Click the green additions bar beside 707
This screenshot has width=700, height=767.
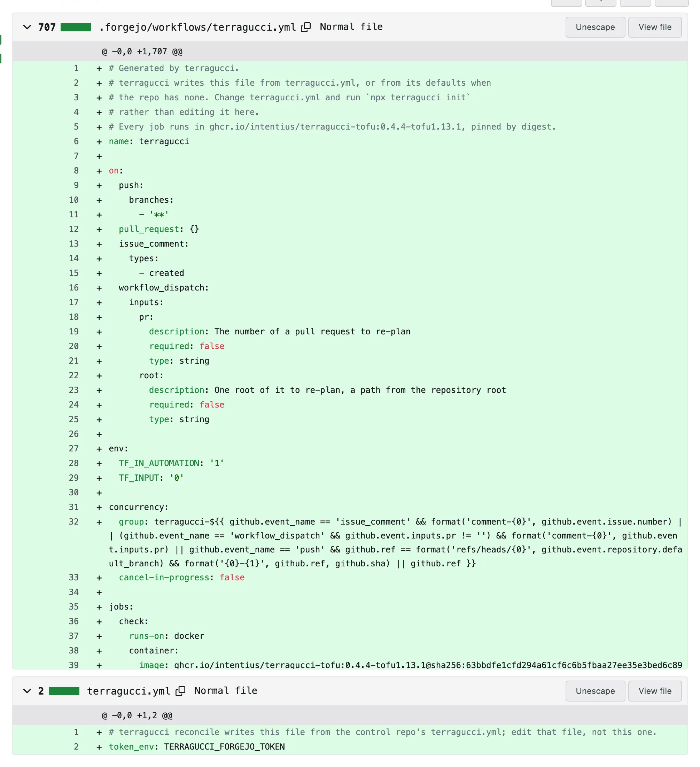pyautogui.click(x=76, y=27)
